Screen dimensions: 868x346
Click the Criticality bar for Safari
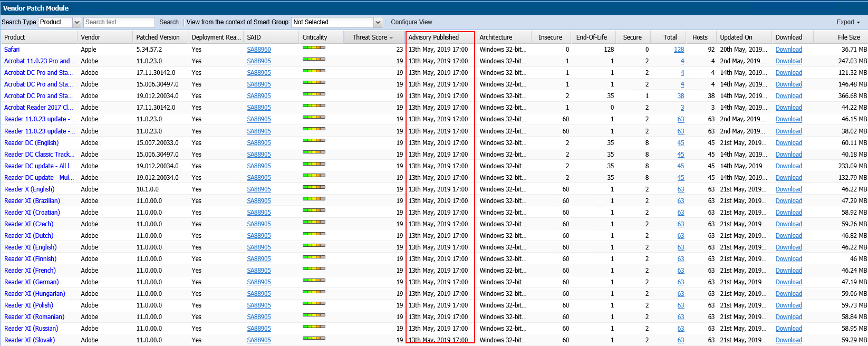click(314, 48)
